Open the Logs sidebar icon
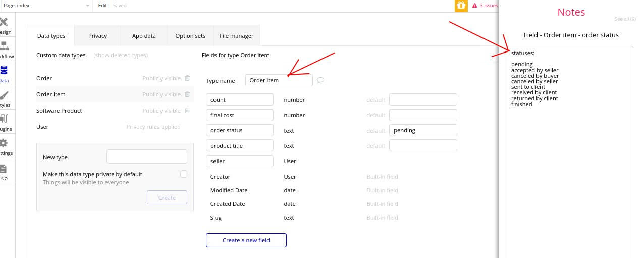The height and width of the screenshot is (258, 644). 5,171
